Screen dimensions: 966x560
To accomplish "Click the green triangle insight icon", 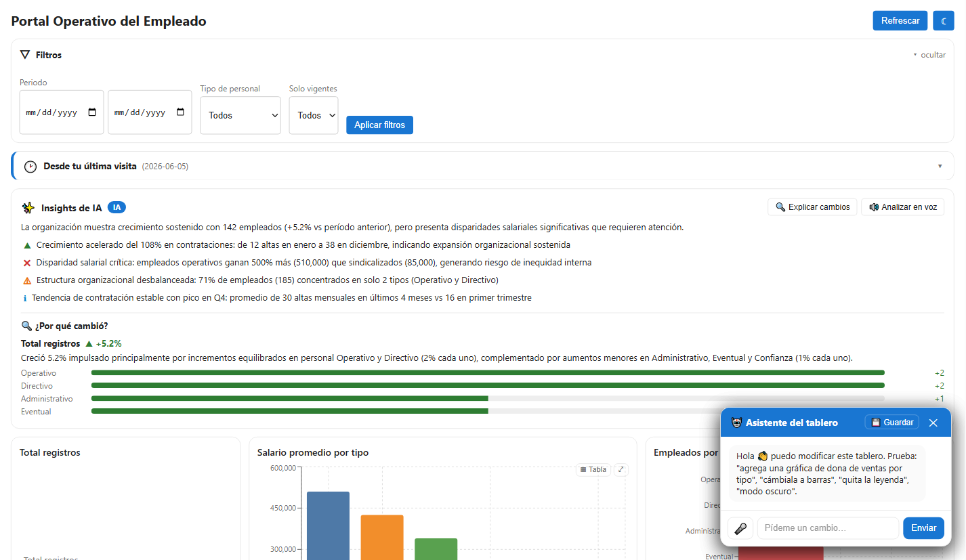I will point(27,245).
